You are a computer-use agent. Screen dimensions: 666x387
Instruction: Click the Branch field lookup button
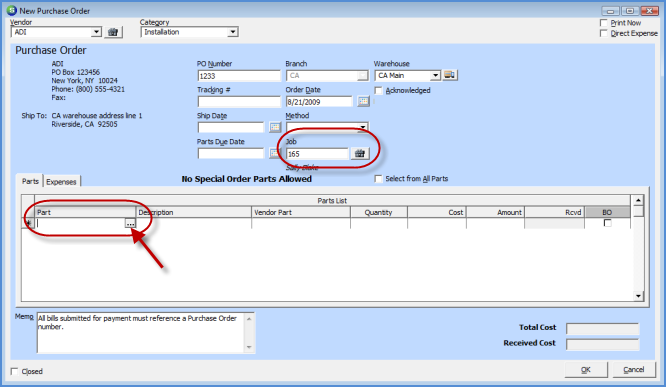tap(362, 76)
